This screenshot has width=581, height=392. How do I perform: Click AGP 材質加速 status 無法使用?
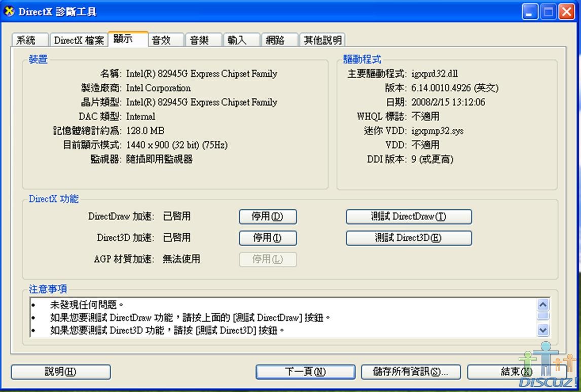[181, 259]
